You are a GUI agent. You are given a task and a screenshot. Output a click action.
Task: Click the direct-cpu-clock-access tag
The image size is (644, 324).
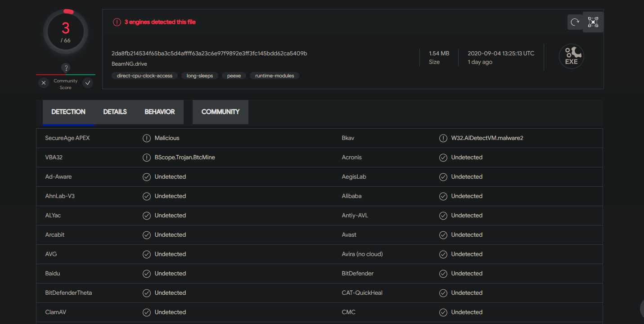click(x=145, y=76)
